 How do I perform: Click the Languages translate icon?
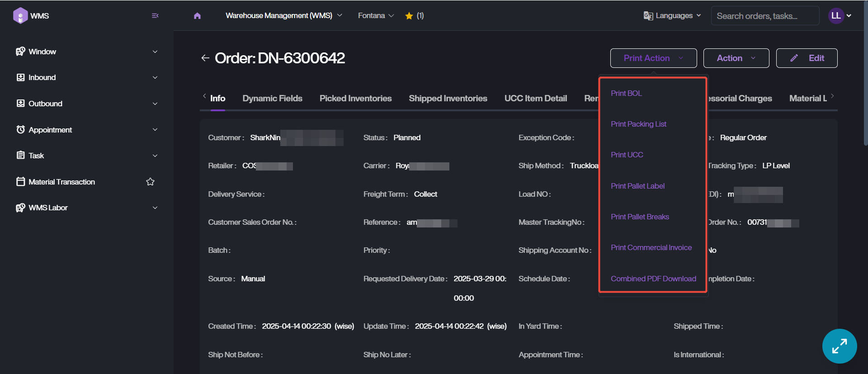(x=648, y=16)
